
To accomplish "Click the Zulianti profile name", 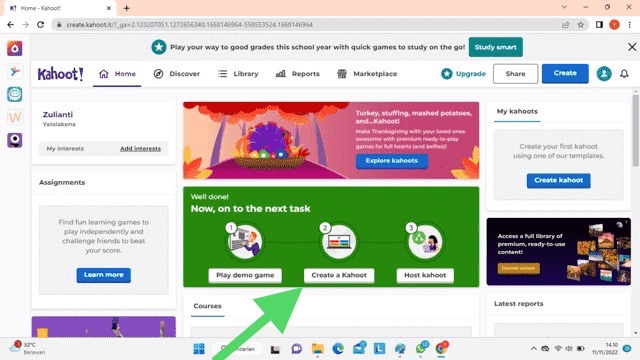I will click(58, 115).
